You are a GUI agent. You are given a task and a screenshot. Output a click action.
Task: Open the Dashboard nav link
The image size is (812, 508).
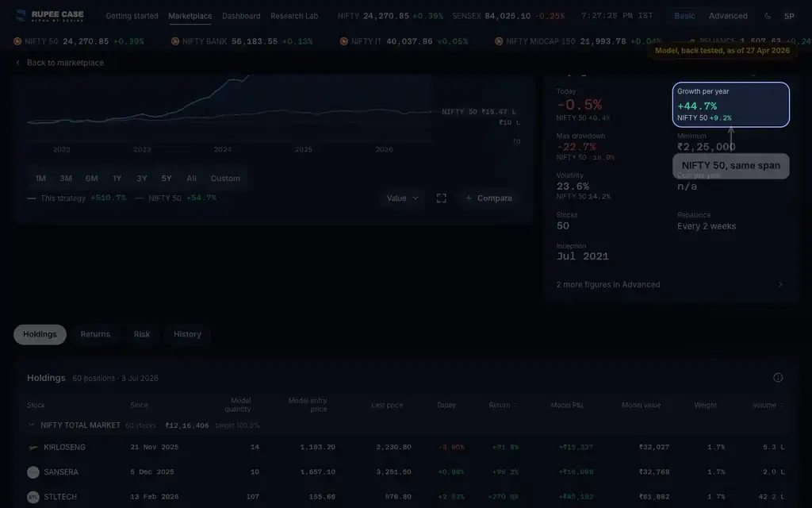click(241, 16)
